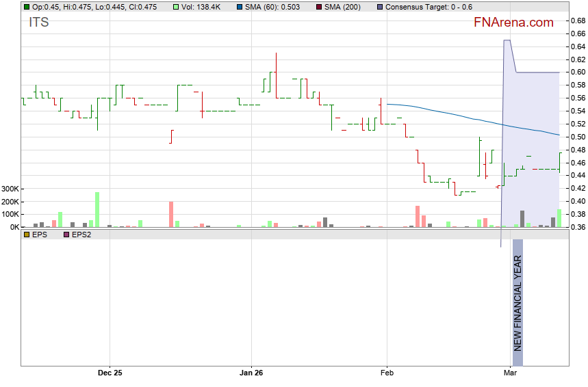This screenshot has width=588, height=387.
Task: Click the dark red SMA (200) swatch
Action: pyautogui.click(x=320, y=7)
